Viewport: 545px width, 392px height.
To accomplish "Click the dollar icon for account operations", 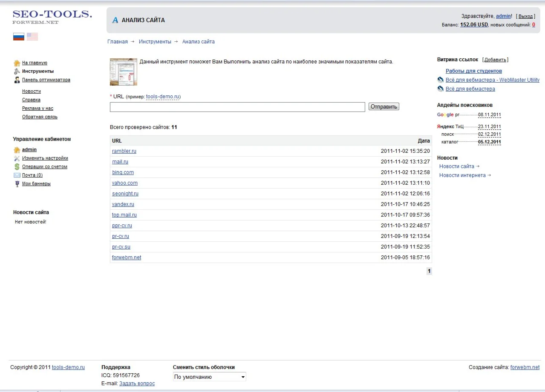I will (x=17, y=167).
